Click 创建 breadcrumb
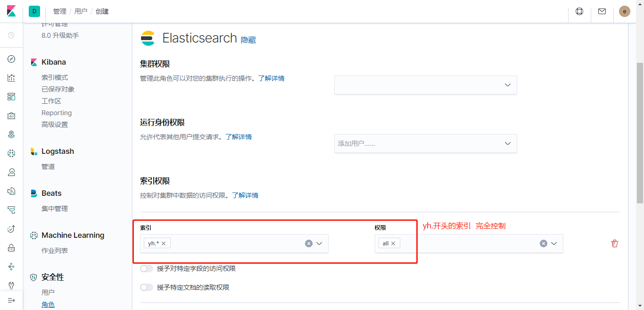This screenshot has height=310, width=644. [x=102, y=11]
